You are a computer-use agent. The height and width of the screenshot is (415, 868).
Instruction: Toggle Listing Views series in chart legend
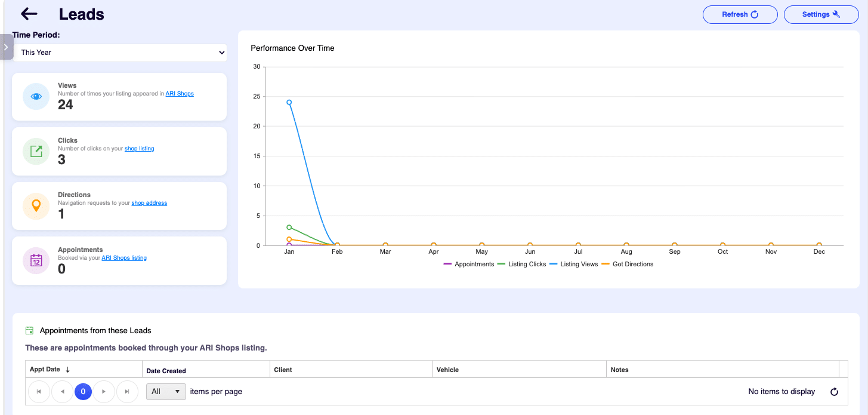579,264
